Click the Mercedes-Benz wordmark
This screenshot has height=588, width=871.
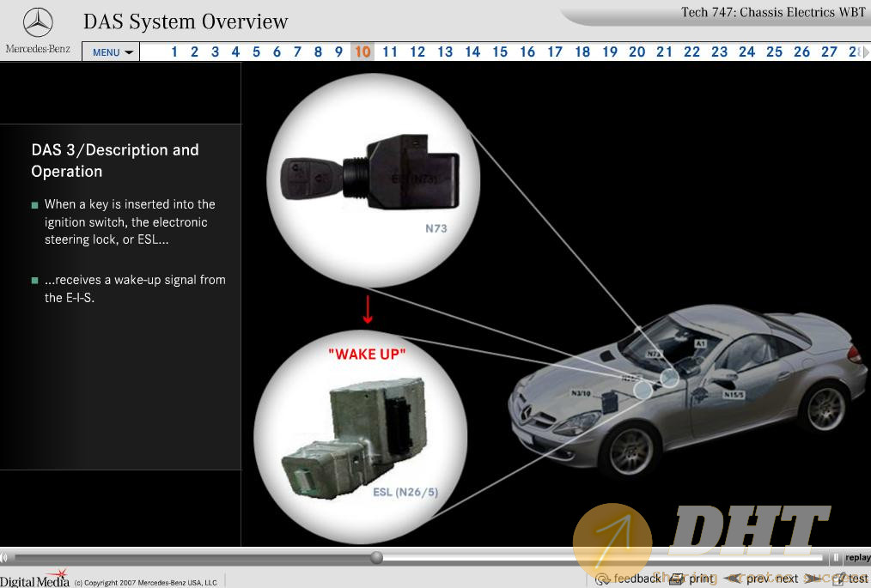click(38, 49)
